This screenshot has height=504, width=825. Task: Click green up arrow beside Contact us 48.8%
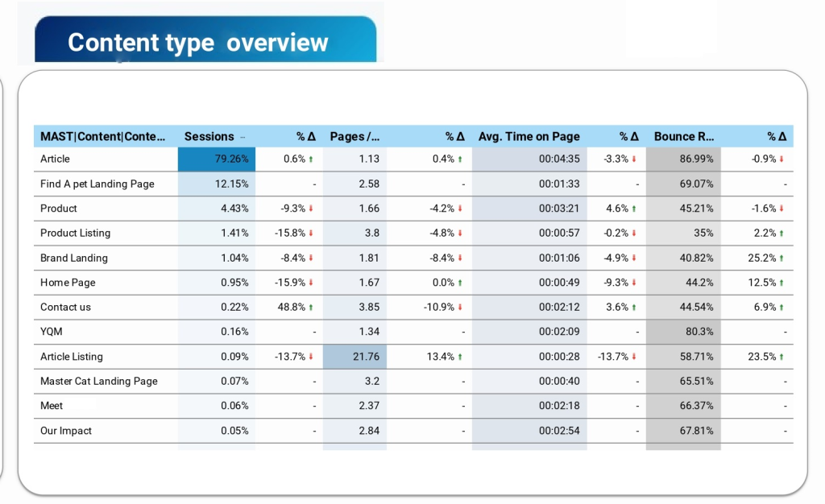tap(311, 308)
